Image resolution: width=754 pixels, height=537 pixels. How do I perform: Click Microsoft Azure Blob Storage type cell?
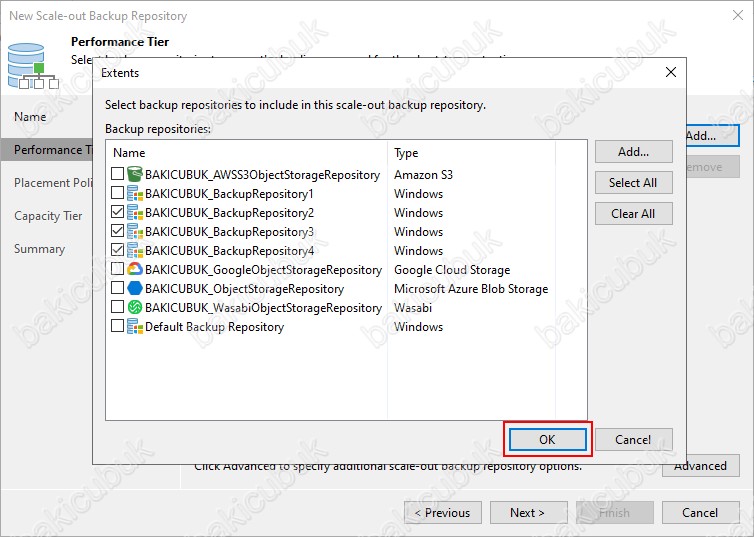pyautogui.click(x=471, y=288)
